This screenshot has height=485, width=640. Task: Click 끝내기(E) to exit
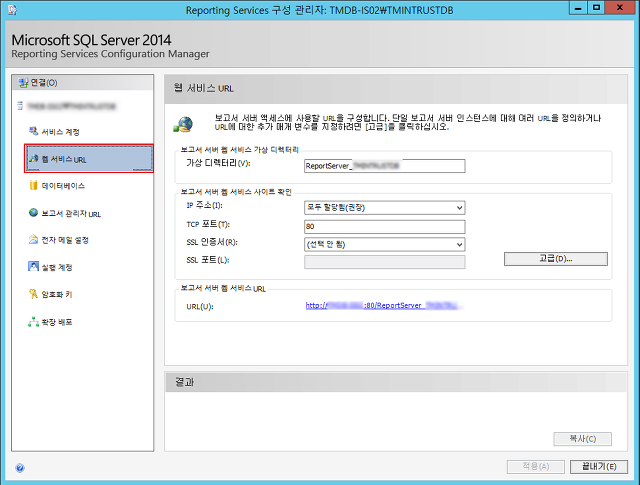tap(599, 467)
